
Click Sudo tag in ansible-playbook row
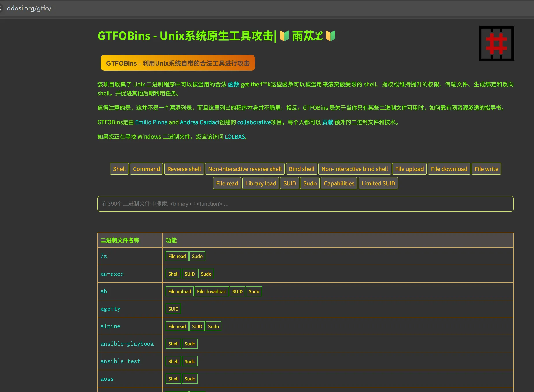(x=190, y=344)
